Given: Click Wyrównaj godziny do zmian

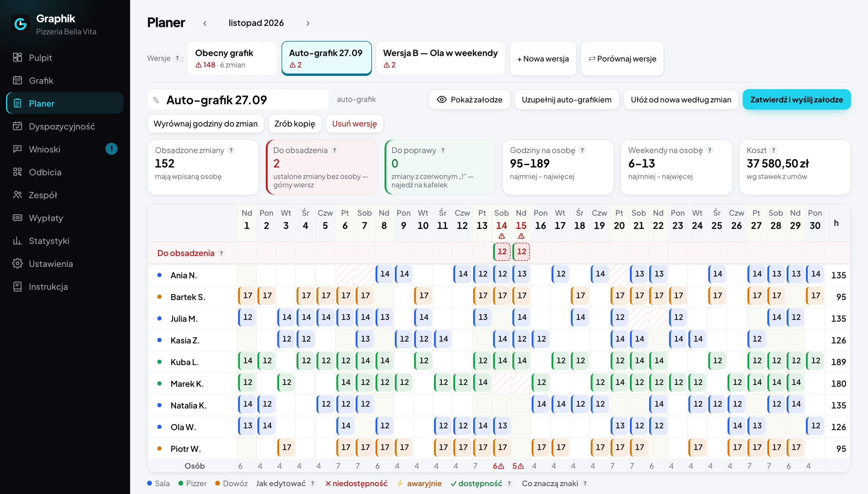Looking at the screenshot, I should pos(206,123).
